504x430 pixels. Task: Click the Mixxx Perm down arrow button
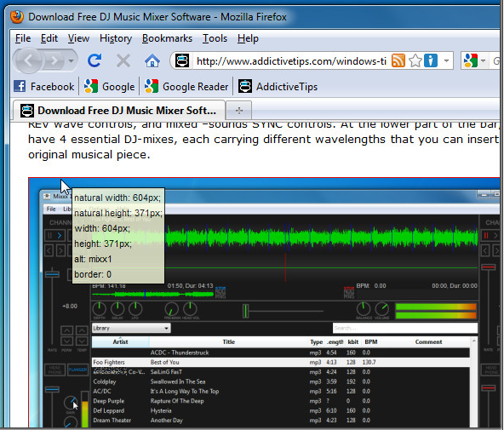pyautogui.click(x=66, y=341)
